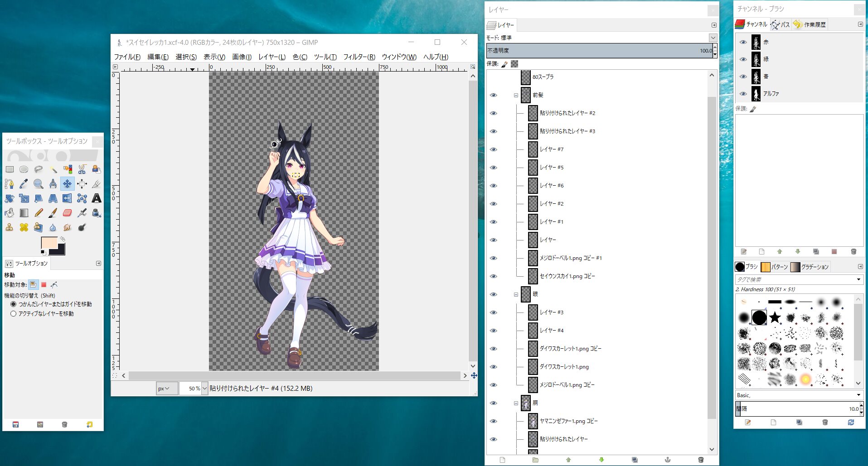Open the フィルター(R) menu
Viewport: 868px width, 466px height.
(359, 57)
